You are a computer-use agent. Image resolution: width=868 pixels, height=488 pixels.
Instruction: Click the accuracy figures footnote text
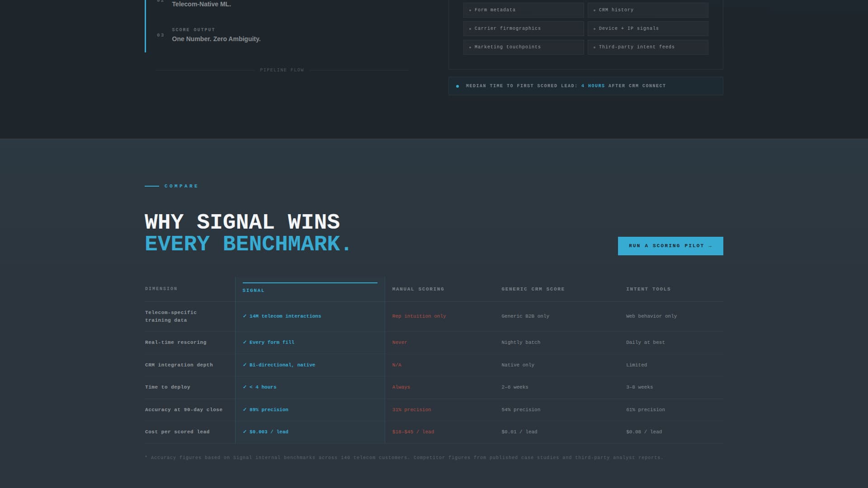pos(404,458)
